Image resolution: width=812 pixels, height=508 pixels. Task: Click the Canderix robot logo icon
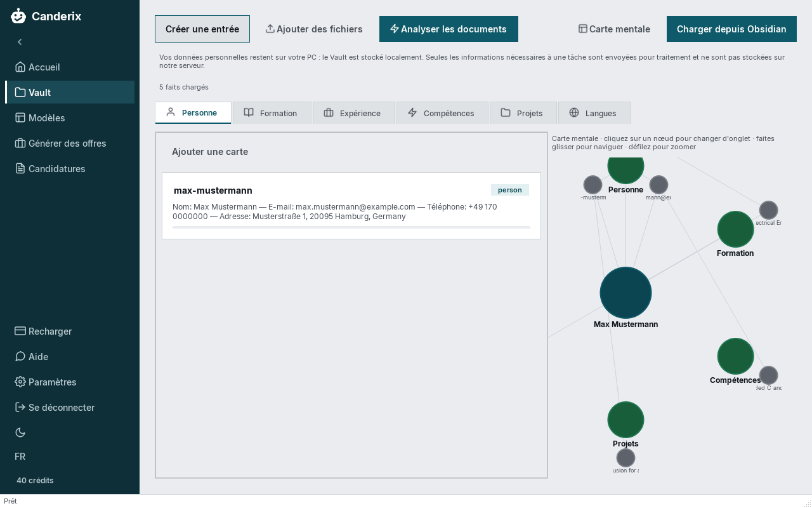(x=18, y=16)
